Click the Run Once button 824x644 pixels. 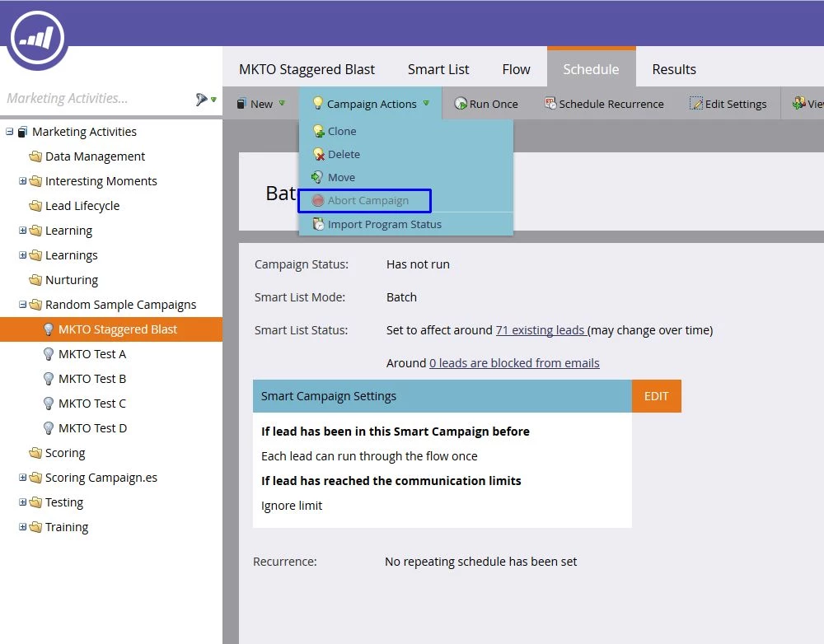(x=486, y=104)
